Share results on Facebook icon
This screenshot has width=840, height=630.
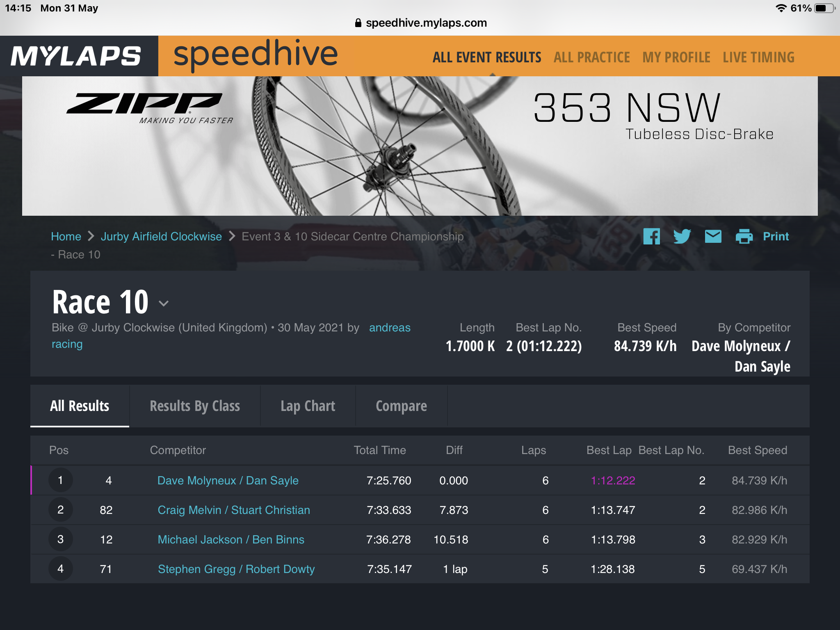pyautogui.click(x=651, y=236)
